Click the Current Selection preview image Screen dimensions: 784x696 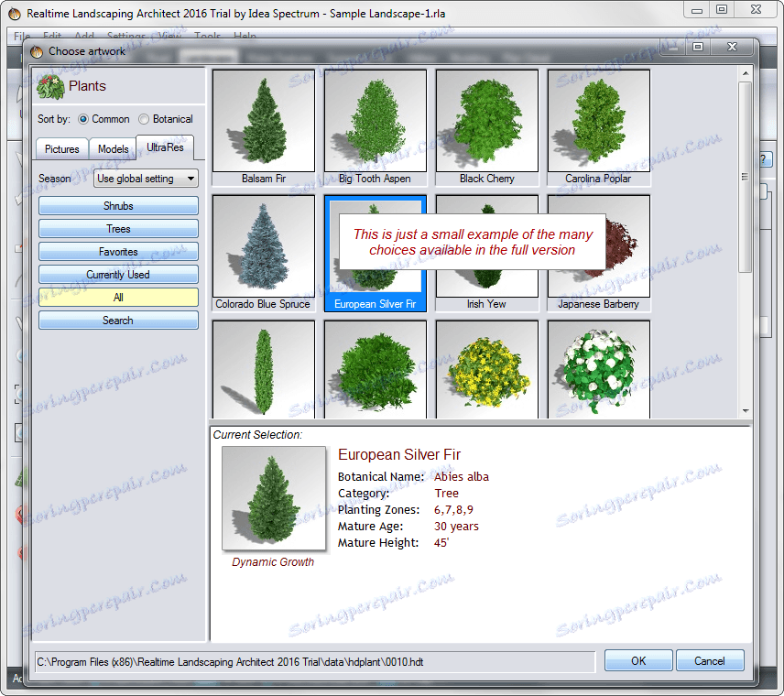point(274,498)
